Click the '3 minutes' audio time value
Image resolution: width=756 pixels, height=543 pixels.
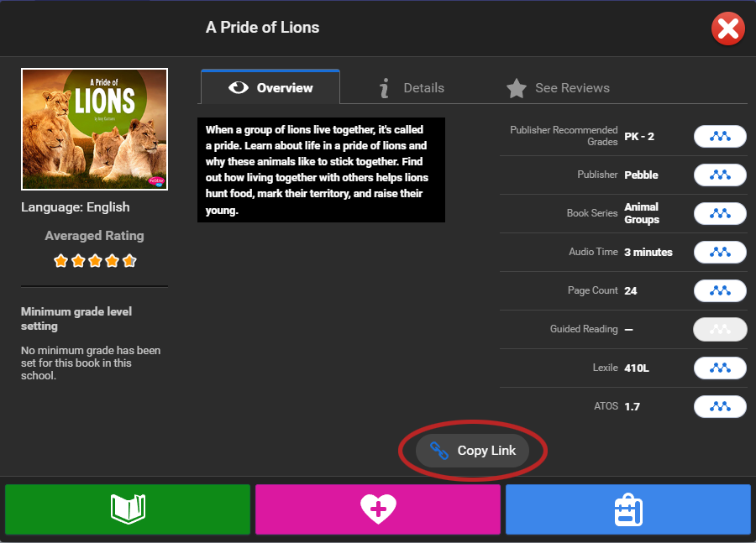click(x=648, y=252)
